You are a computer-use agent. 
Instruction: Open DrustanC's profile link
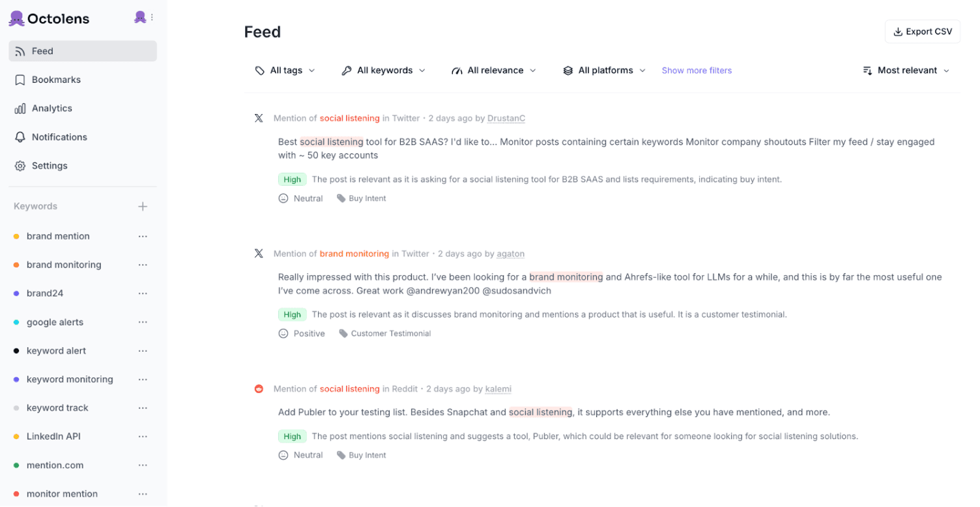pos(506,118)
